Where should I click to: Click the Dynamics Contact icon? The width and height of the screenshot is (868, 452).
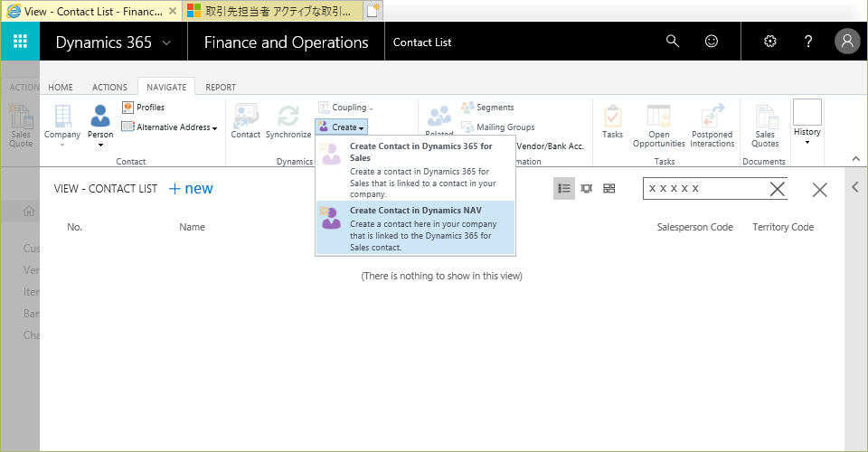pyautogui.click(x=245, y=122)
